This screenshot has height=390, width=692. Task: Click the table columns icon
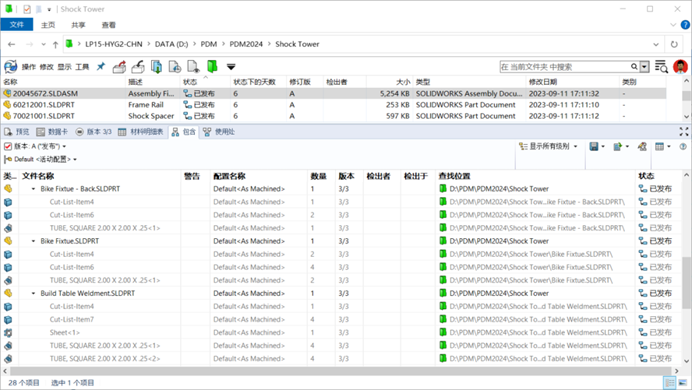(659, 146)
